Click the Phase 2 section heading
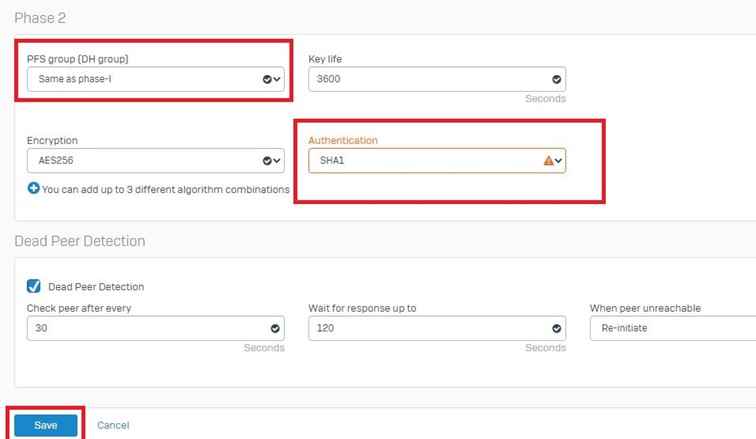This screenshot has width=756, height=439. [x=40, y=18]
